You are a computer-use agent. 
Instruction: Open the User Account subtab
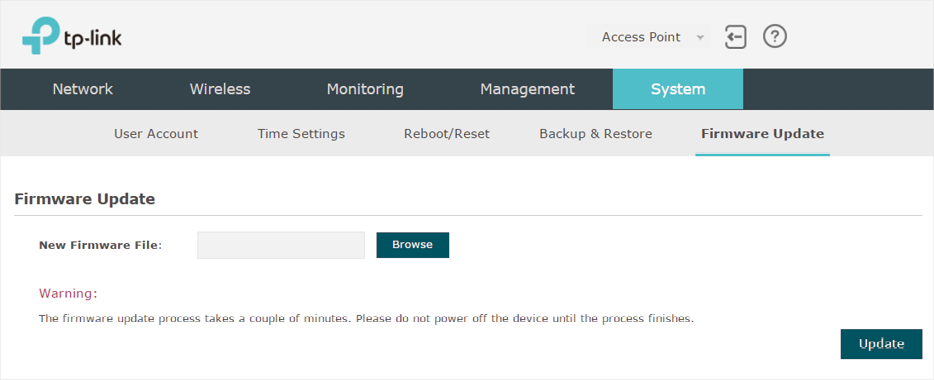coord(156,134)
